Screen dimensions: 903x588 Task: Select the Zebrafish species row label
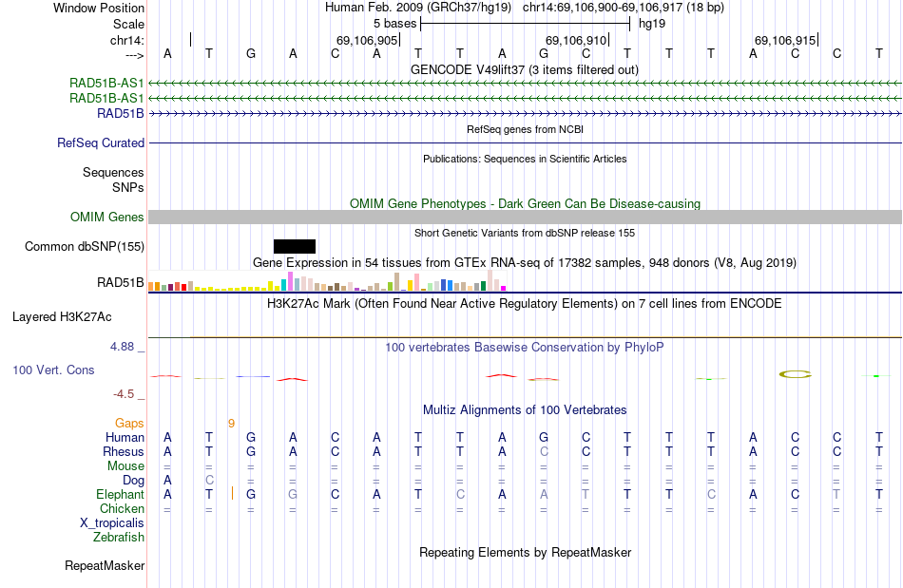119,537
